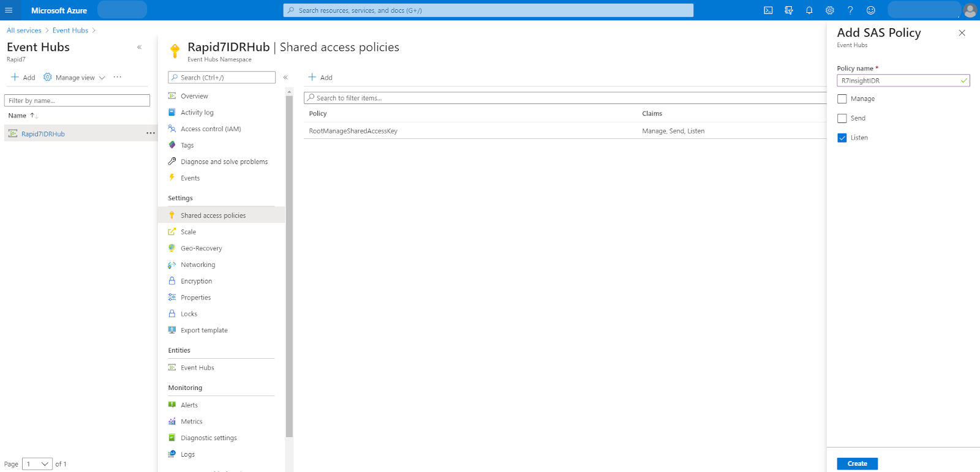Viewport: 980px width, 472px height.
Task: Click the Claims column header
Action: click(652, 113)
